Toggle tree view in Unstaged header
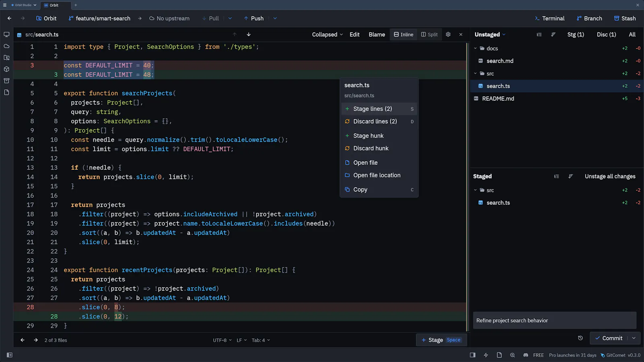Image resolution: width=644 pixels, height=362 pixels. 539,35
